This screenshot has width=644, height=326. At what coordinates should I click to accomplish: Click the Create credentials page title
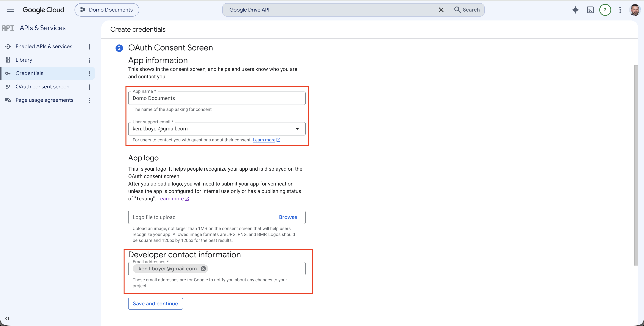coord(138,29)
